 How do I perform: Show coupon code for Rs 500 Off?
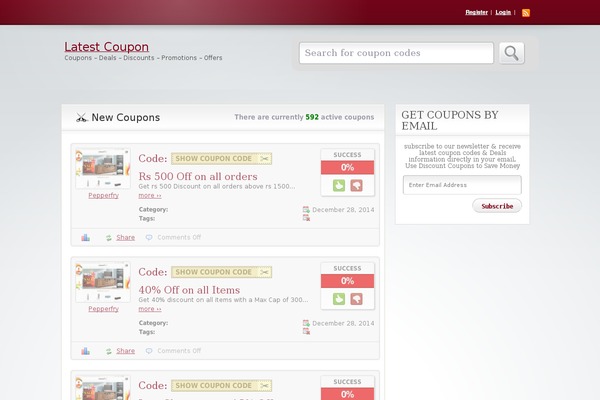[221, 158]
